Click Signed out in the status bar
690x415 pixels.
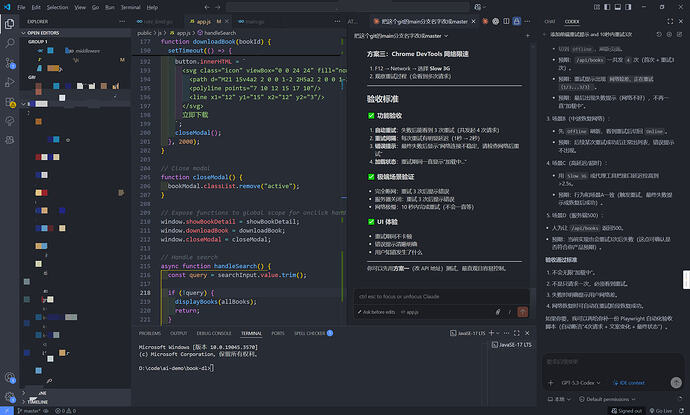(x=627, y=411)
